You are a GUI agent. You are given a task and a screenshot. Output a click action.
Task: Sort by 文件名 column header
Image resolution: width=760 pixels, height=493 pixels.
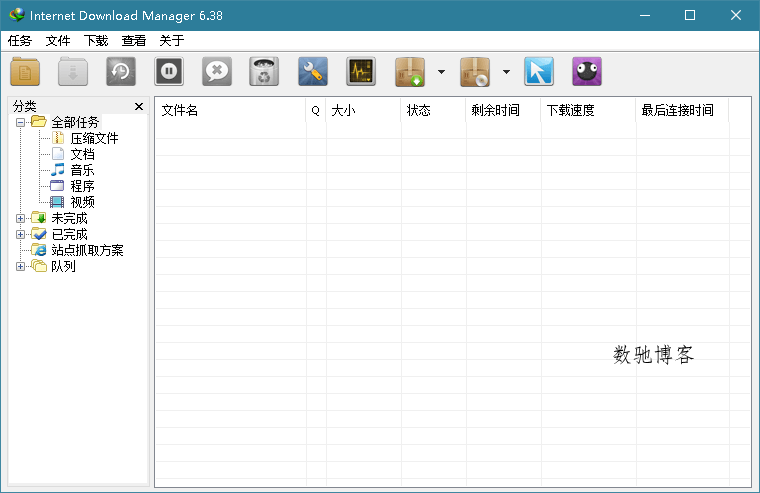pyautogui.click(x=230, y=111)
